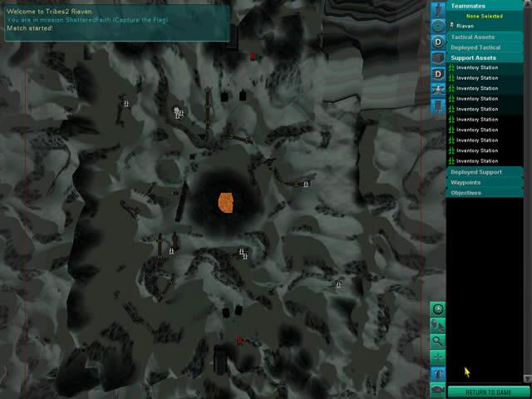Screen dimensions: 532x399
Task: Toggle the highlighted blue text-label tool button
Action: click(x=438, y=372)
